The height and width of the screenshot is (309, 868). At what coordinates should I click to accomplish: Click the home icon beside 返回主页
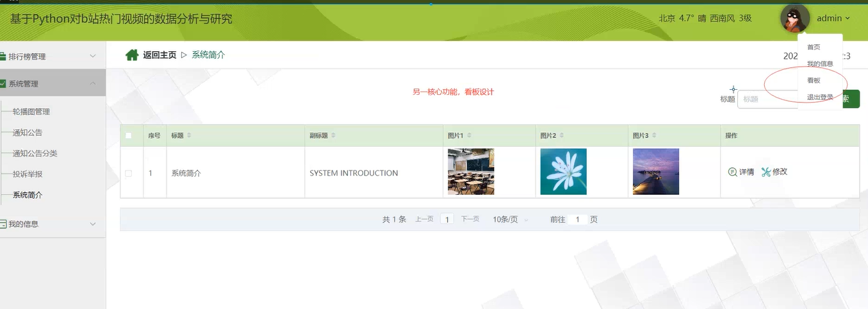point(132,55)
